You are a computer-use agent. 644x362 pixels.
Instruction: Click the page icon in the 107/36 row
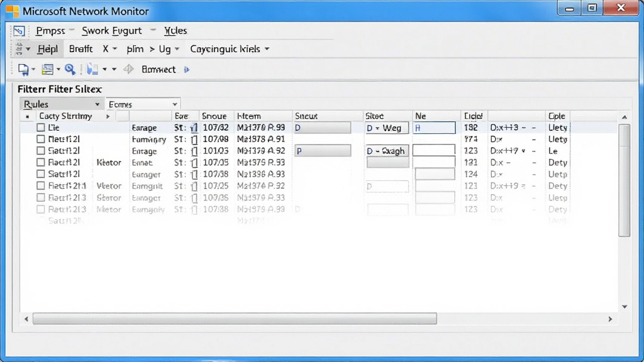pos(194,198)
